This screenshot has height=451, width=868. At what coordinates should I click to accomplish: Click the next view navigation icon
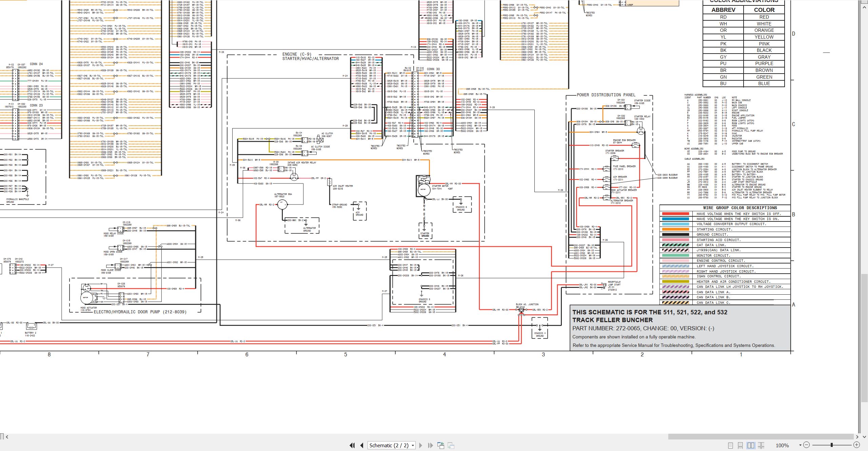(451, 445)
